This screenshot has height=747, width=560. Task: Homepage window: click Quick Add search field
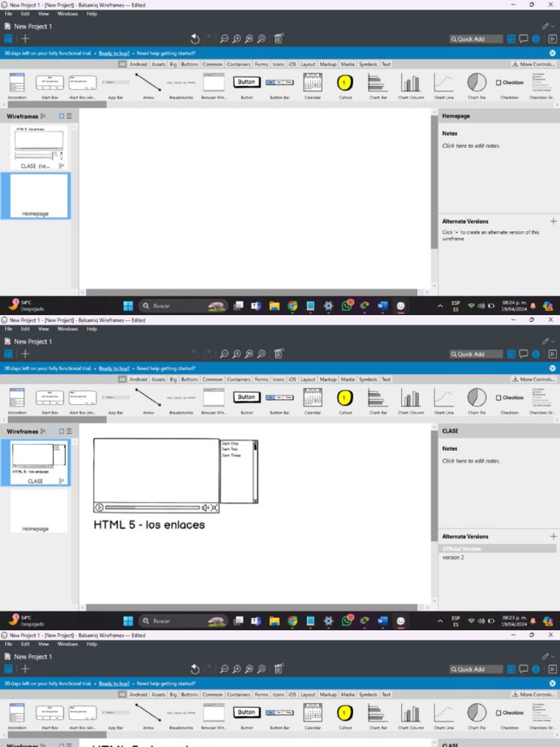pos(475,39)
